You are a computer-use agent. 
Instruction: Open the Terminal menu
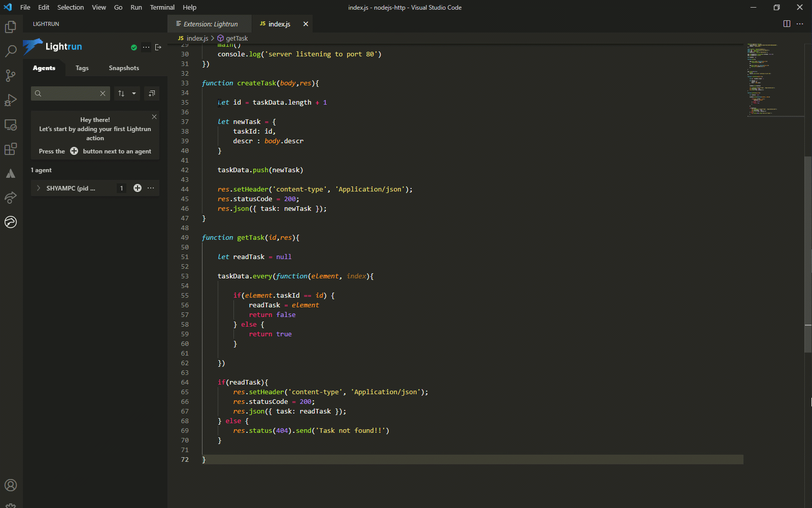coord(162,7)
